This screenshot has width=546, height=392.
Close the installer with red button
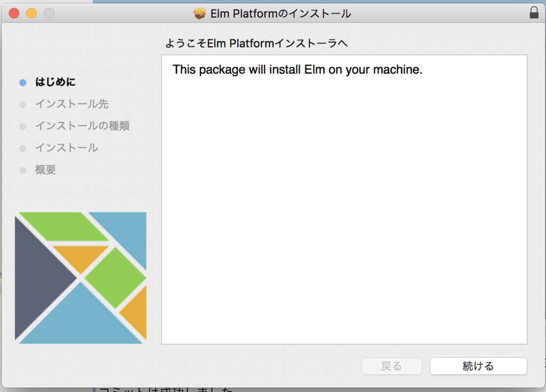[x=14, y=13]
